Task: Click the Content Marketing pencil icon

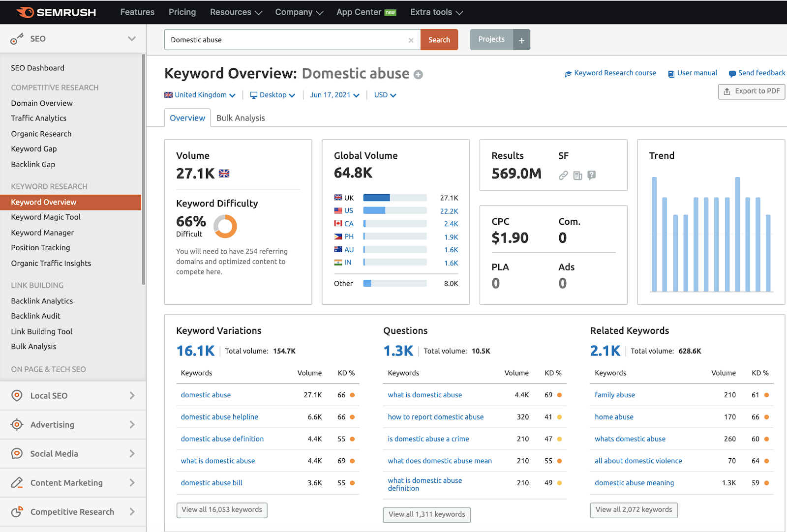Action: [17, 483]
